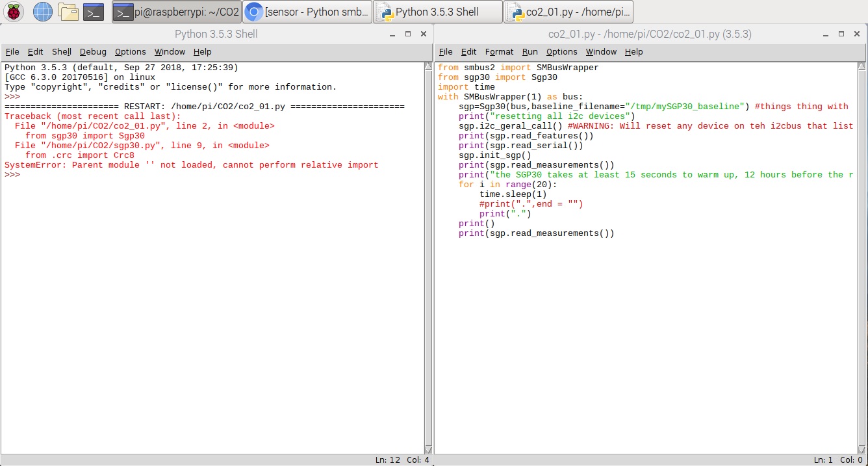Click the scroll-up arrow of Shell scrollbar

coord(428,66)
